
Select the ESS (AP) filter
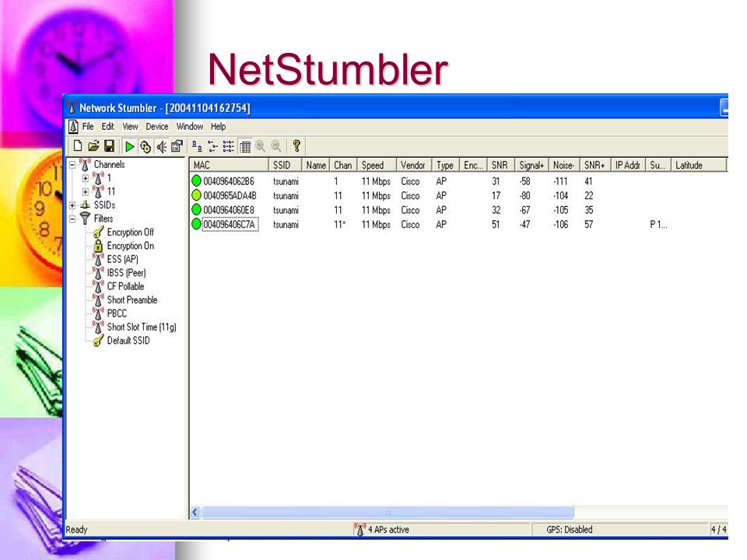(x=122, y=260)
